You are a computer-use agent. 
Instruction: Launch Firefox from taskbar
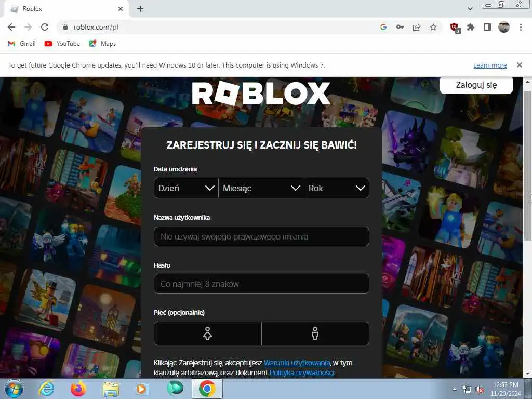tap(78, 389)
